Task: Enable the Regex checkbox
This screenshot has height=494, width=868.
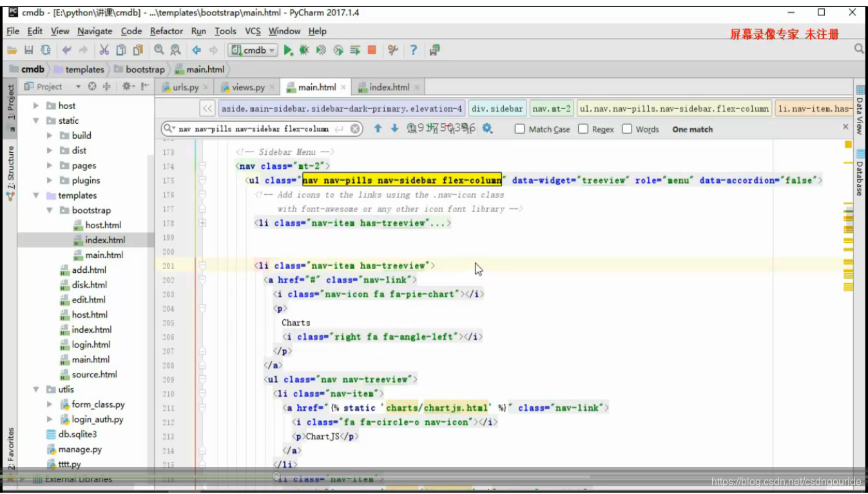Action: click(x=583, y=129)
